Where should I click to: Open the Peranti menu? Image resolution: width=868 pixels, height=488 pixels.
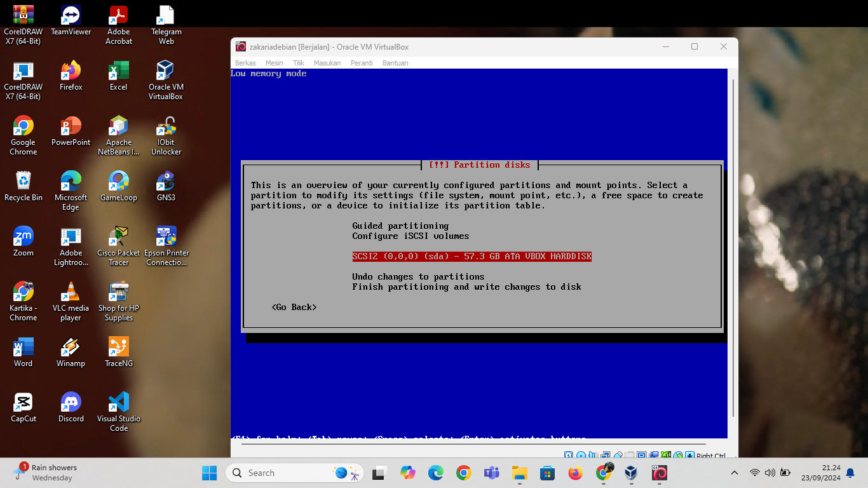(x=362, y=63)
